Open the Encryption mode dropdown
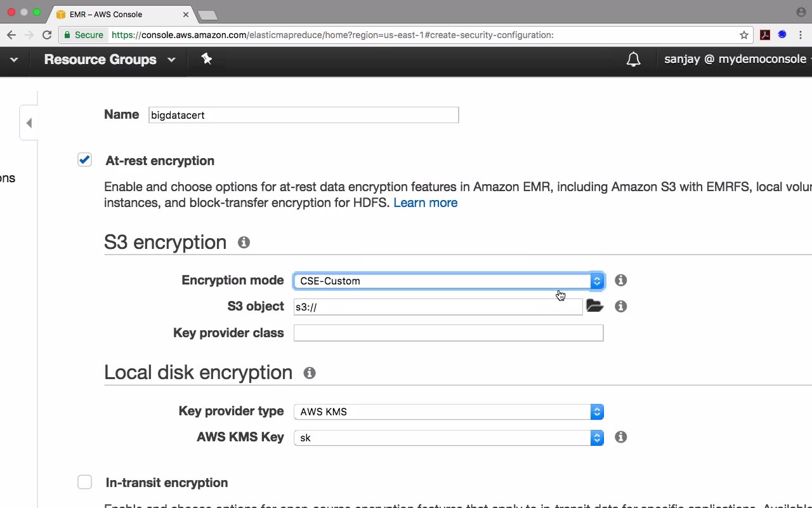Screen dimensions: 812x508 (448, 281)
